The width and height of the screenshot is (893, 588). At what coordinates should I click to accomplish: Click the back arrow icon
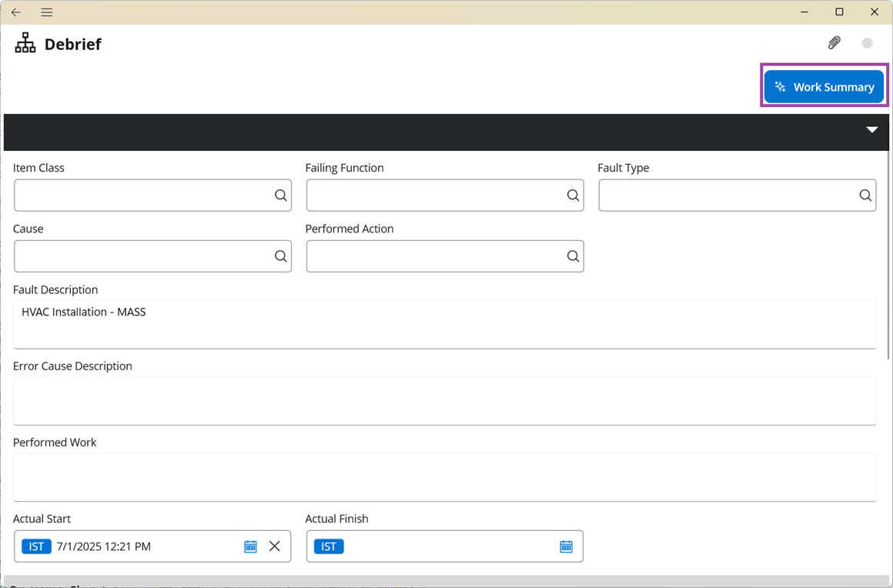click(16, 12)
